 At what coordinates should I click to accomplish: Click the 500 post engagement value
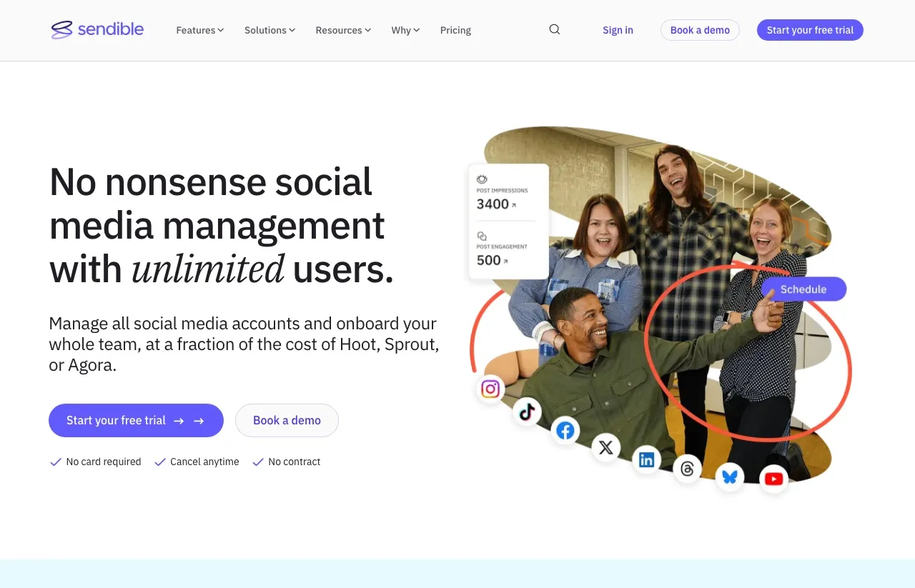(x=489, y=261)
